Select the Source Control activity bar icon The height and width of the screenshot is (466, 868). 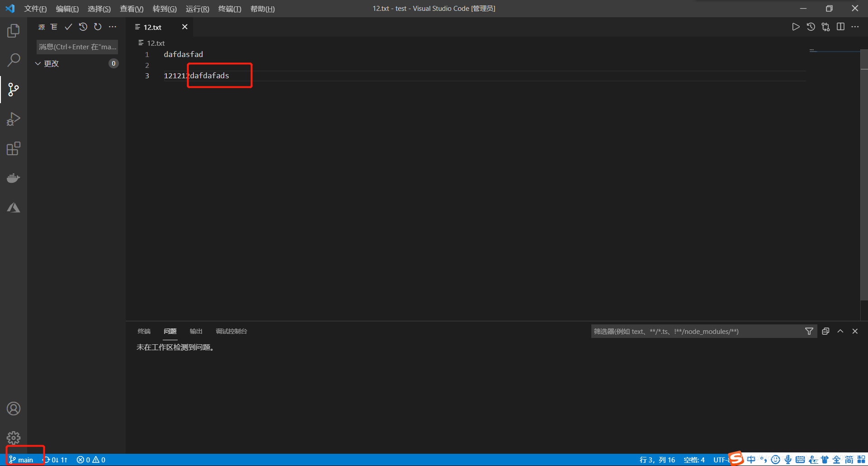14,90
